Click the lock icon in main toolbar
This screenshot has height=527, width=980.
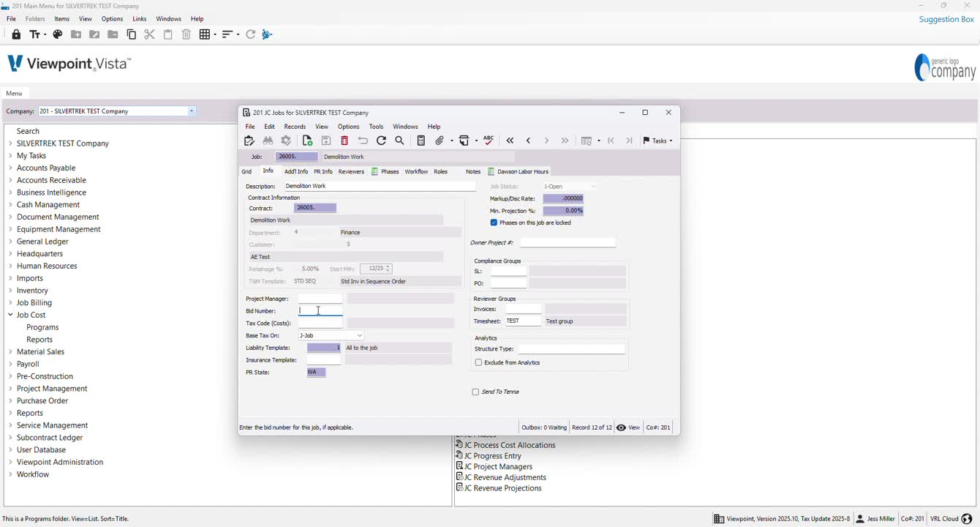[x=16, y=34]
